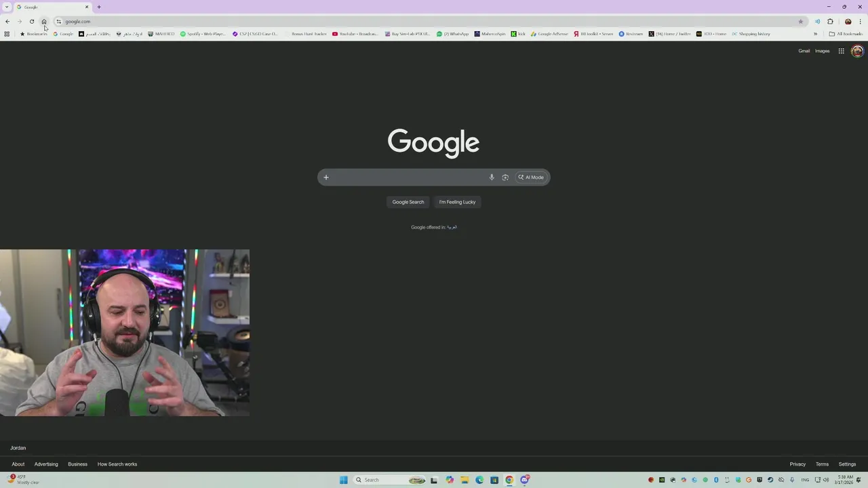Click the Google Search button

408,202
